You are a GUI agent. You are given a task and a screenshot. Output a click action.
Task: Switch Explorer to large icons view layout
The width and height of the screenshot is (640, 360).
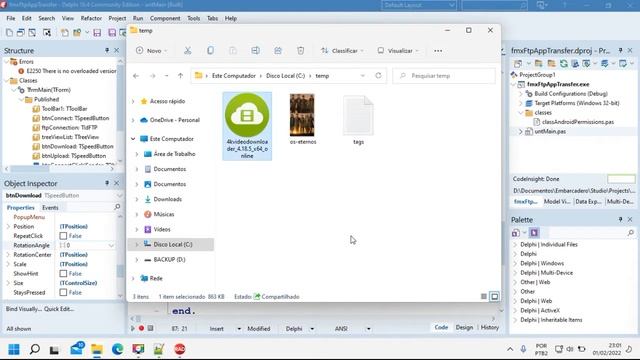[494, 296]
